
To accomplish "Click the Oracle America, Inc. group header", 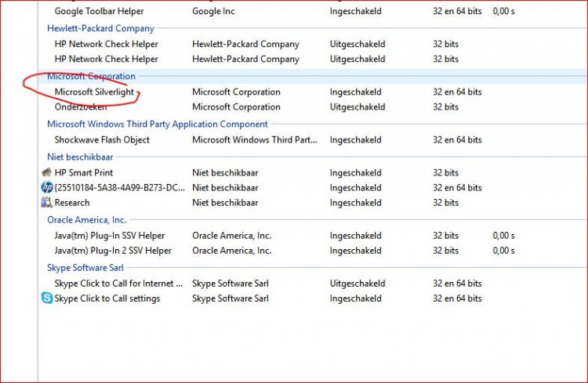I will click(x=86, y=220).
